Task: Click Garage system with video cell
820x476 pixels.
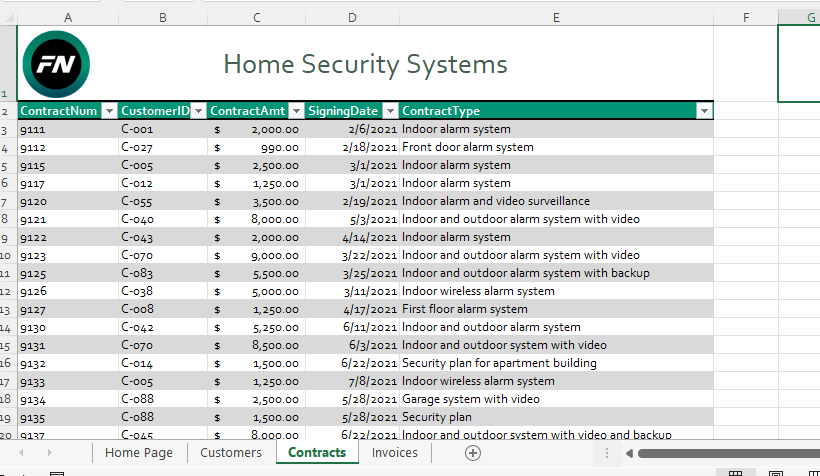Action: coord(556,400)
